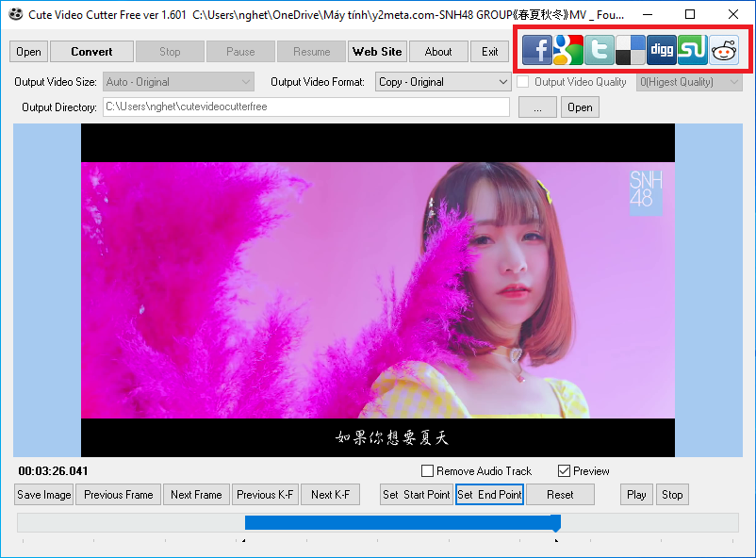The image size is (756, 558).
Task: Click the app icon in title bar
Action: (15, 14)
